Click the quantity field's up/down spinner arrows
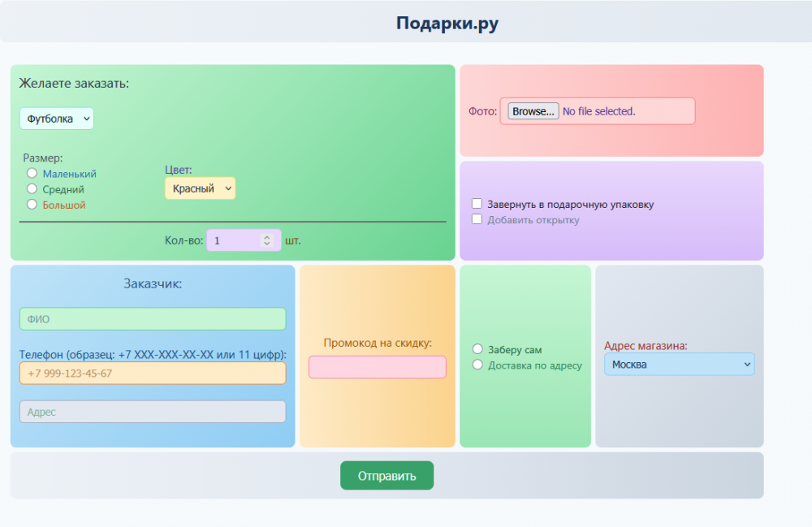Screen dimensions: 812x527 point(266,240)
